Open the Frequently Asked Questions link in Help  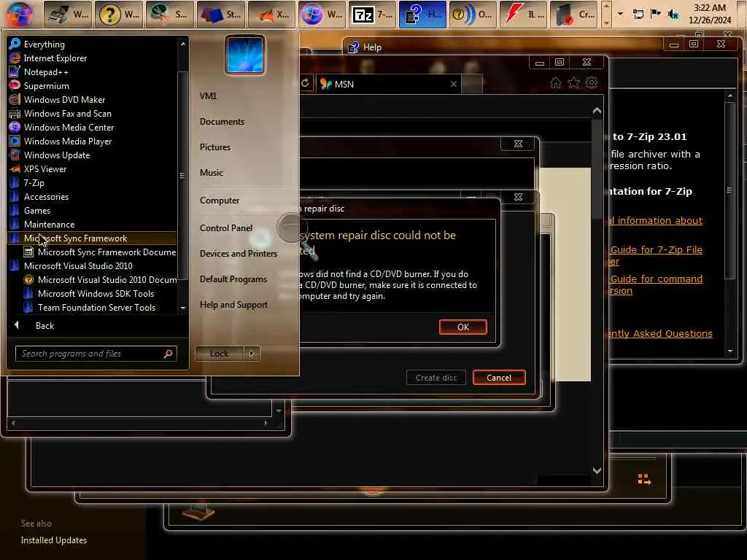(661, 333)
